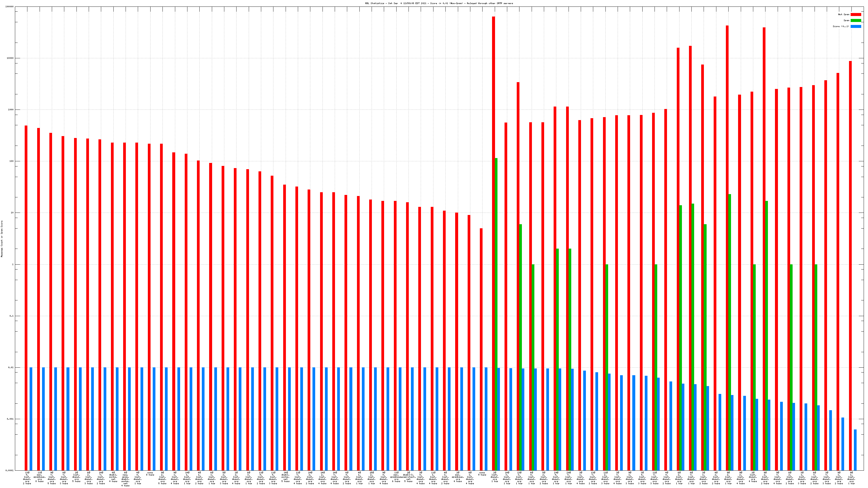Click the 'Message Count or Spam Score' axis label
The height and width of the screenshot is (488, 868).
click(2, 239)
